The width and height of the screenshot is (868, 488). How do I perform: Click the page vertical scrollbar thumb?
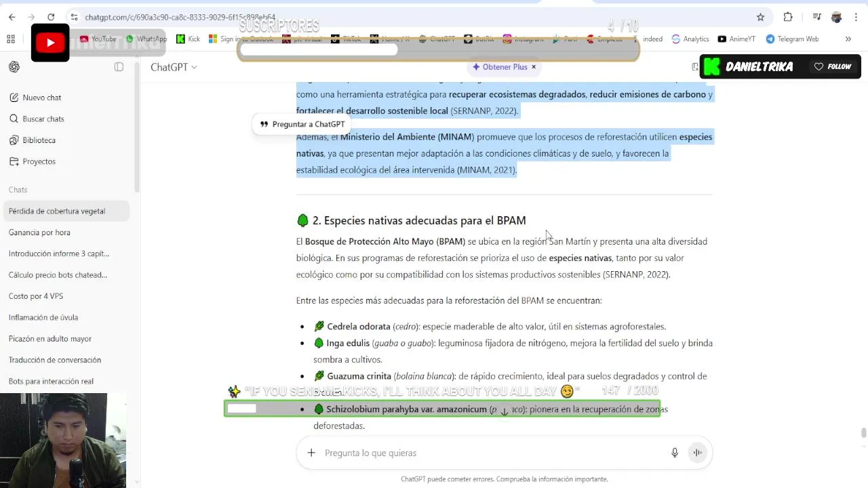[863, 433]
